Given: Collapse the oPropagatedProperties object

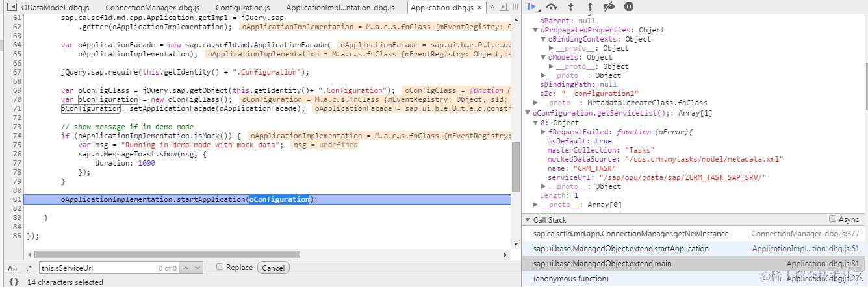Looking at the screenshot, I should (535, 30).
